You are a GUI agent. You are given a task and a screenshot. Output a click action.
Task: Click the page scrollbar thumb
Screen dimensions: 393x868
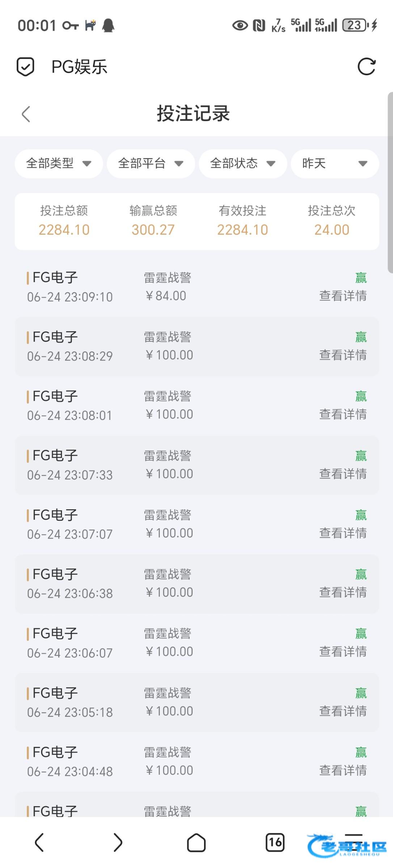click(390, 182)
